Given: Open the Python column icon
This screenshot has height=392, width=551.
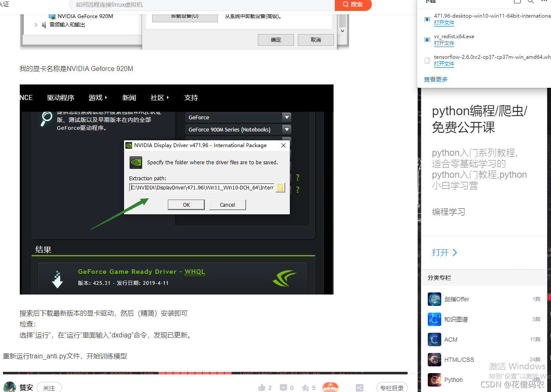Looking at the screenshot, I should [434, 380].
